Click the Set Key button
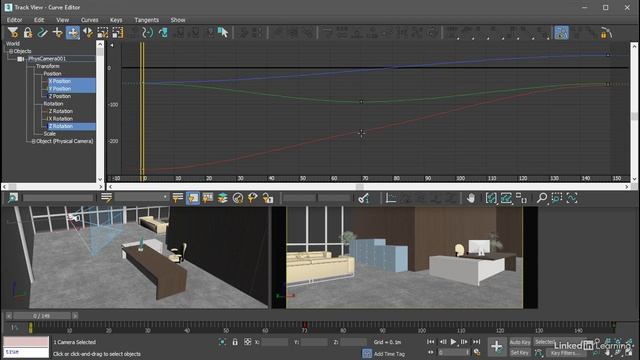640x360 pixels. pos(520,353)
